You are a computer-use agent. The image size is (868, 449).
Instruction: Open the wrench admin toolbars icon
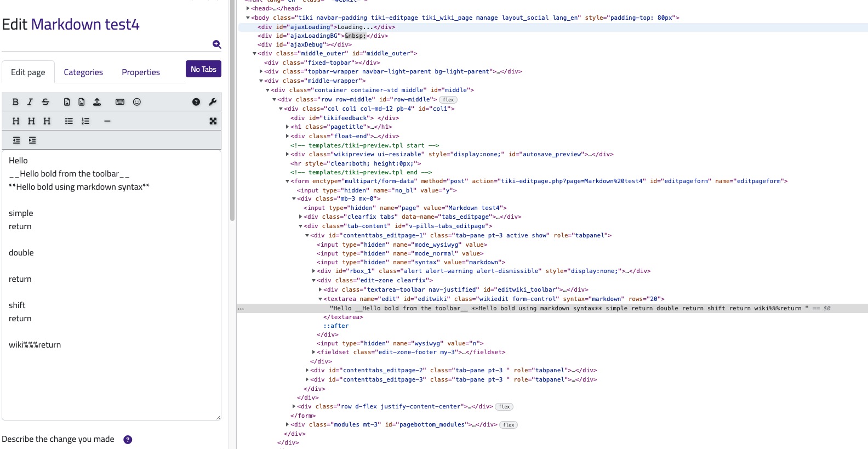pos(213,102)
